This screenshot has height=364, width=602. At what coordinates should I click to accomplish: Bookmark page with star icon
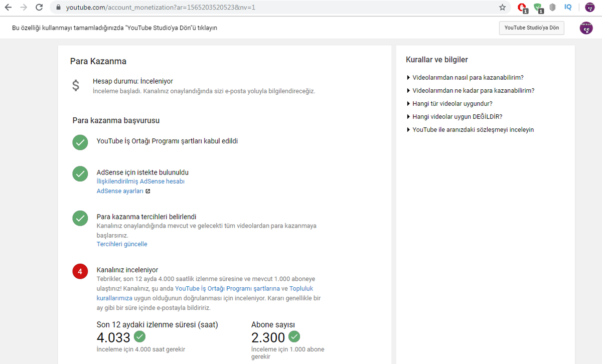pyautogui.click(x=502, y=8)
